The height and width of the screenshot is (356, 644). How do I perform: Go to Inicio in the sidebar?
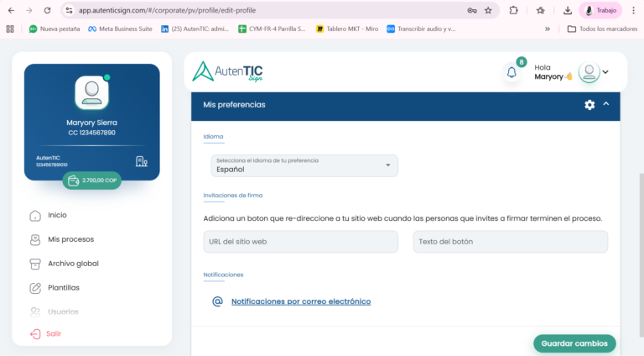57,215
